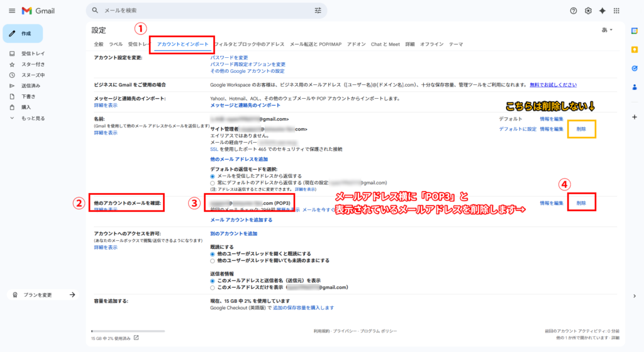Open the input language 'あ' dropdown
Viewport: 644px width, 352px height.
pos(607,30)
